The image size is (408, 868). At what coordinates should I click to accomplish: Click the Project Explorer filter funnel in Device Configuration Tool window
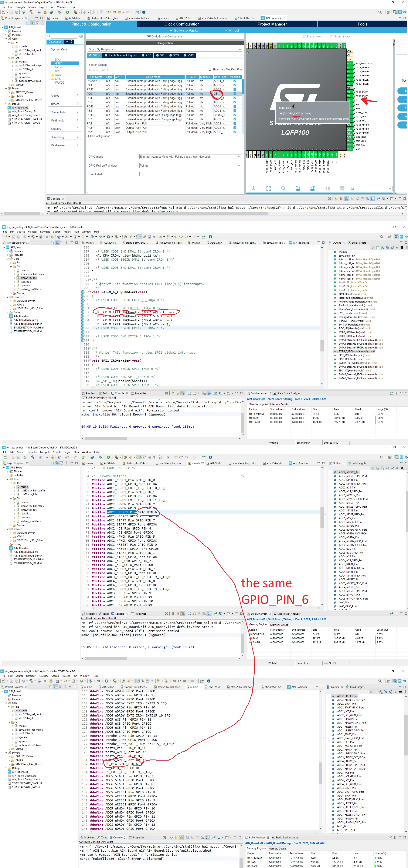[x=37, y=23]
